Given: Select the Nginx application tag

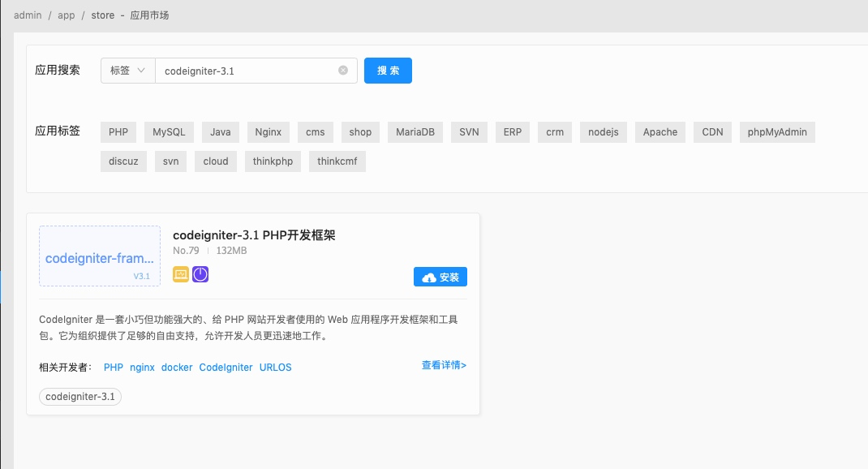Looking at the screenshot, I should click(269, 131).
